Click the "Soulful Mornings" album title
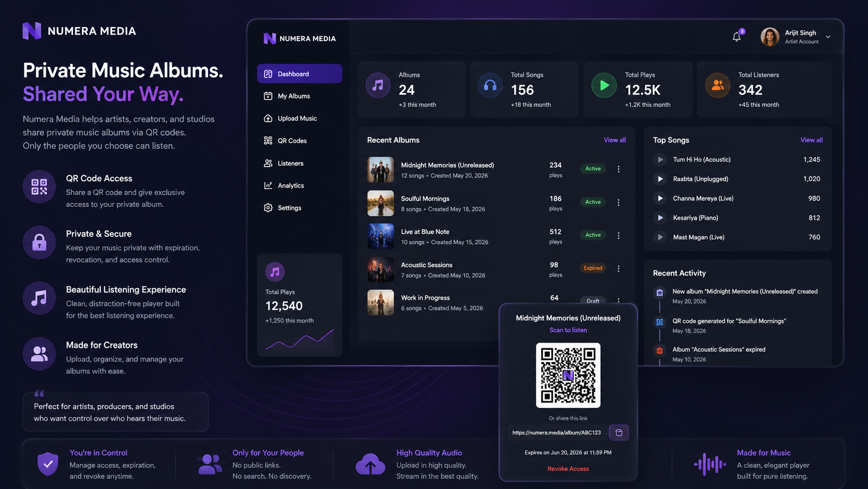This screenshot has width=868, height=489. (425, 199)
